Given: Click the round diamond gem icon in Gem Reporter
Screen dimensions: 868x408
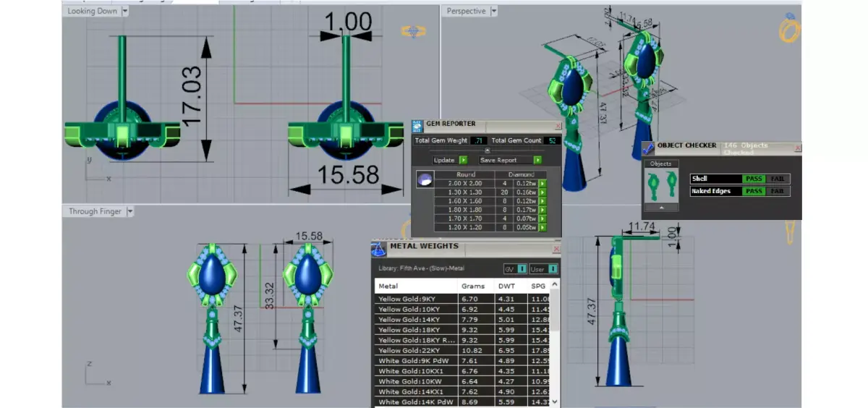Looking at the screenshot, I should [425, 180].
